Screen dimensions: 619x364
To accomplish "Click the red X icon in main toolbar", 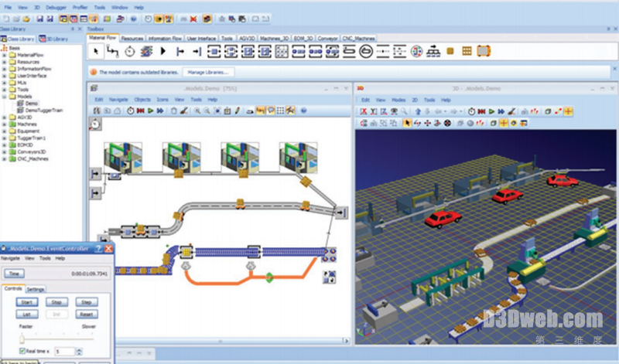I will pos(193,18).
